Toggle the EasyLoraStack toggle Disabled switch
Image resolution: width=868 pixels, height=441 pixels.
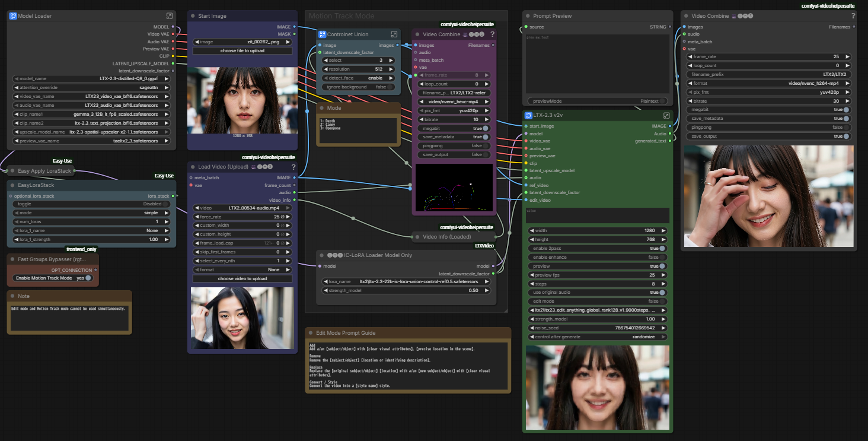pyautogui.click(x=166, y=204)
